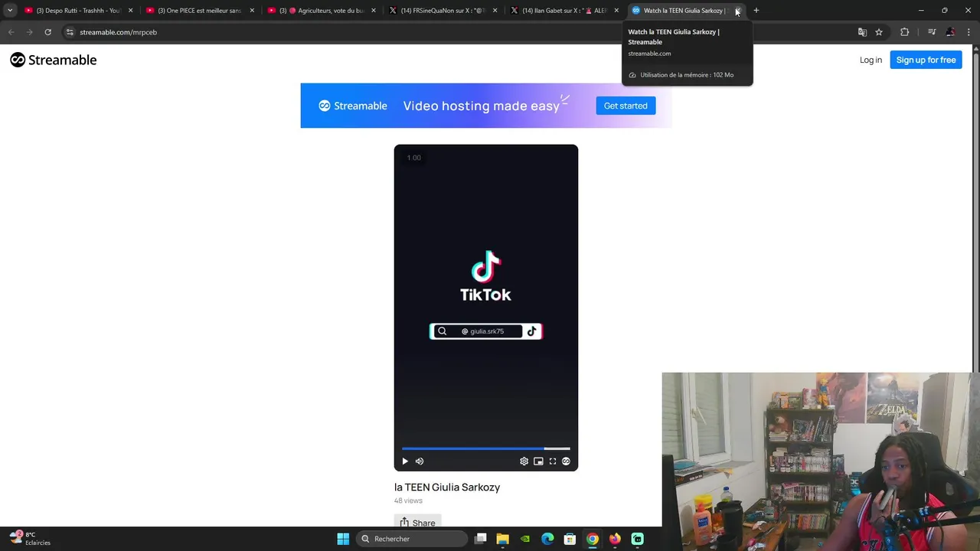
Task: Open the video player settings gear
Action: point(524,461)
